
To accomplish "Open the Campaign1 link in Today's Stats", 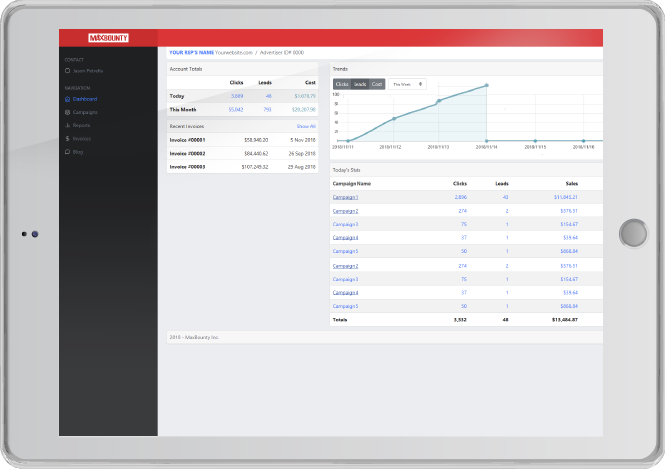I will point(345,197).
